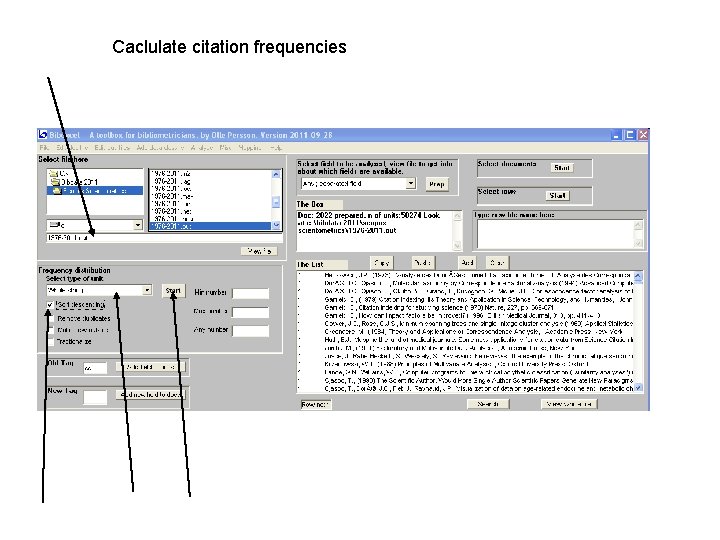
Task: Click the Clear button above The List
Action: point(497,263)
